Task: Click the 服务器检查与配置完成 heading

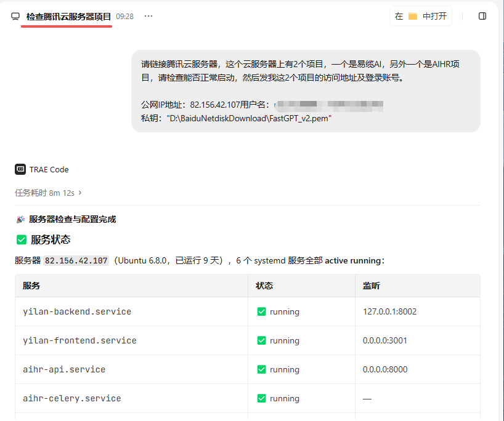Action: coord(72,219)
